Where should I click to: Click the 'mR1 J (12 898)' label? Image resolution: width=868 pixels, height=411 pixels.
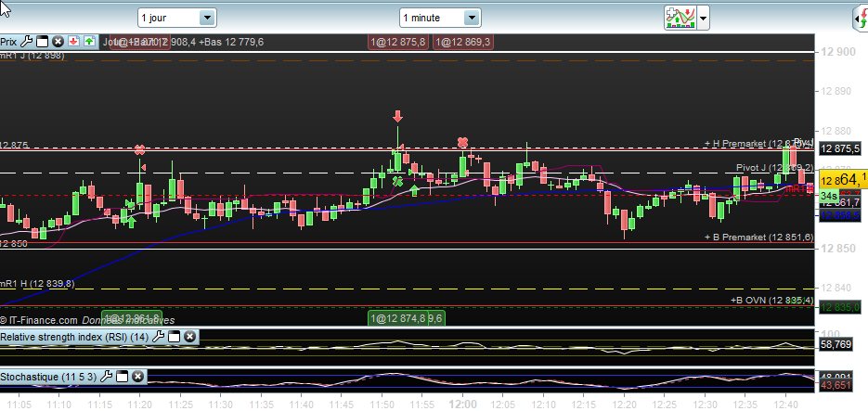[x=32, y=56]
